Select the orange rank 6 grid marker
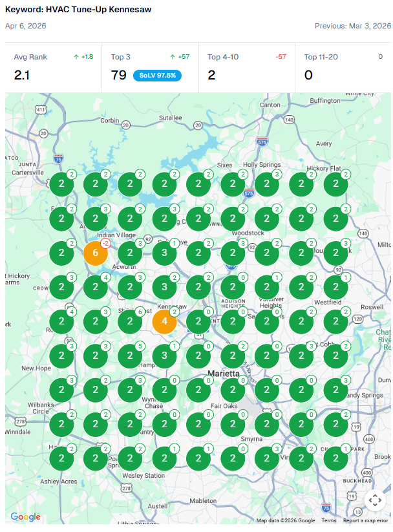This screenshot has width=393, height=532. click(x=96, y=253)
